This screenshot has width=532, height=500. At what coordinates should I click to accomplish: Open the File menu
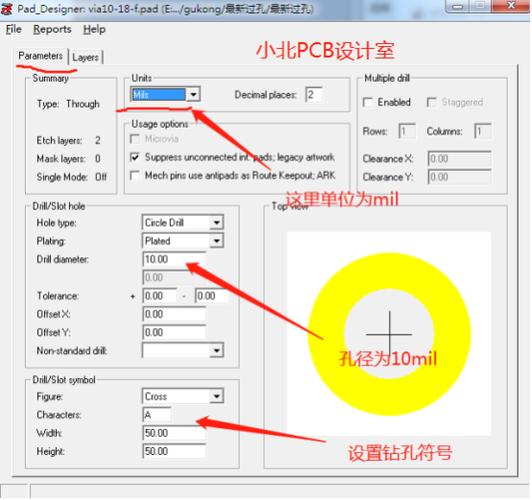[14, 29]
